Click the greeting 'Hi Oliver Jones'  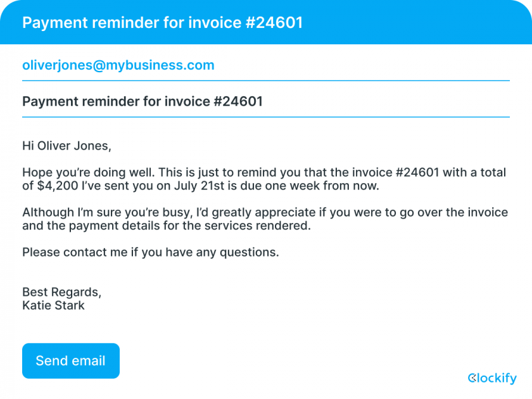click(x=67, y=146)
